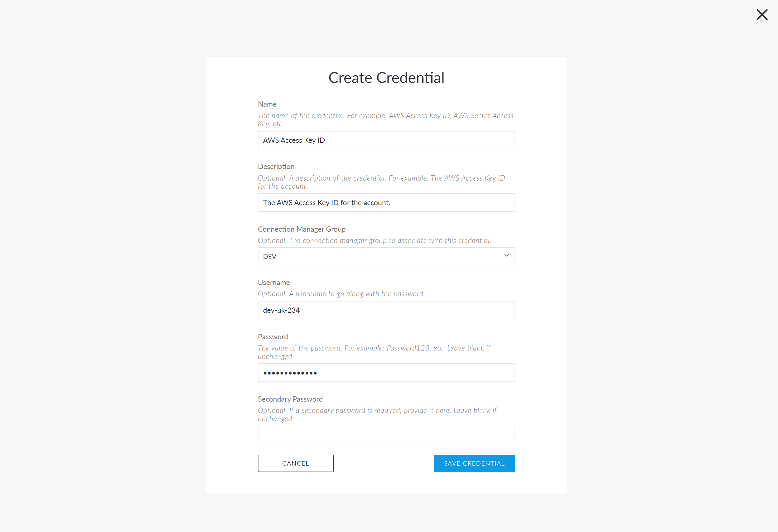Close the Create Credential dialog with X
The height and width of the screenshot is (532, 778).
(x=762, y=15)
